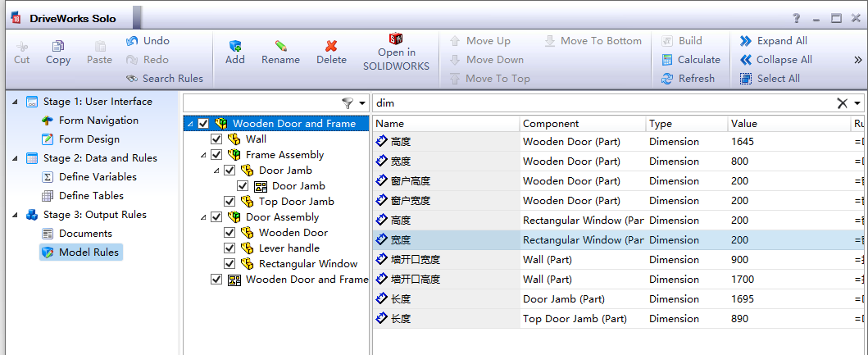The height and width of the screenshot is (355, 868).
Task: Click Move To Top
Action: point(489,79)
